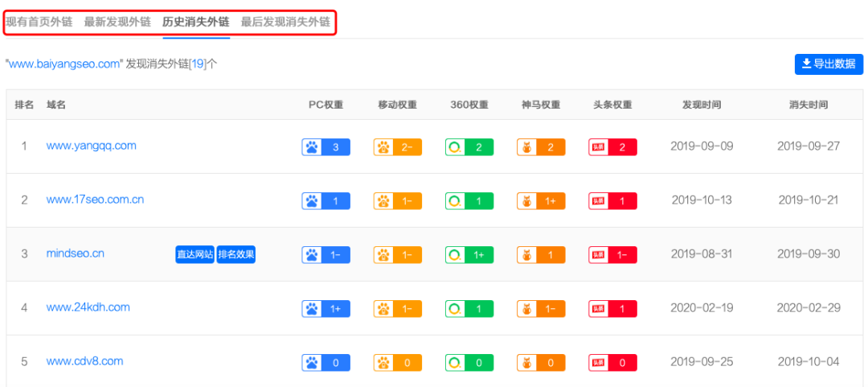Click the Shenma weight badge for mindseo.cn
Image resolution: width=868 pixels, height=387 pixels.
pyautogui.click(x=541, y=254)
